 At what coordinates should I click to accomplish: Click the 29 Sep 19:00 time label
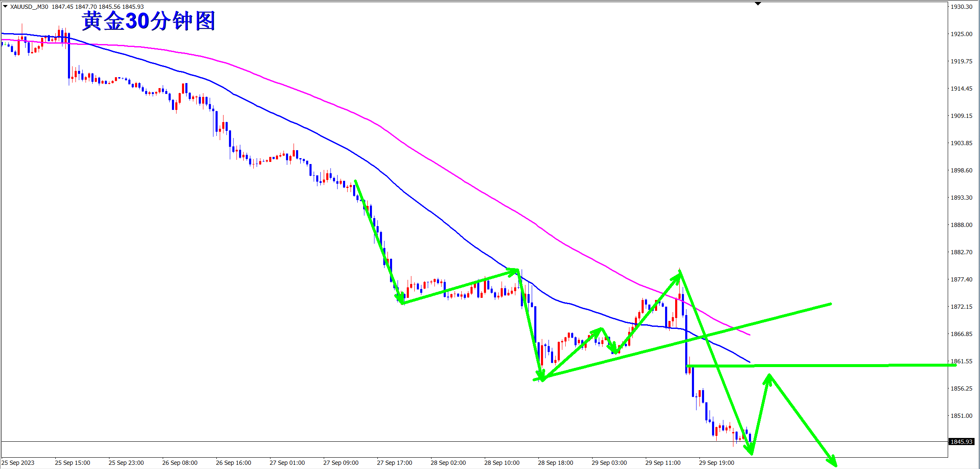pos(716,463)
